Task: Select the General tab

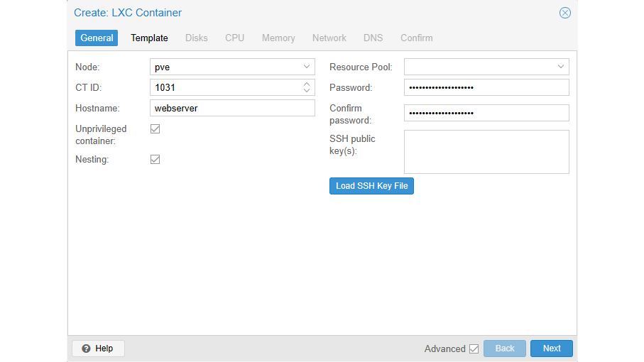Action: point(97,38)
